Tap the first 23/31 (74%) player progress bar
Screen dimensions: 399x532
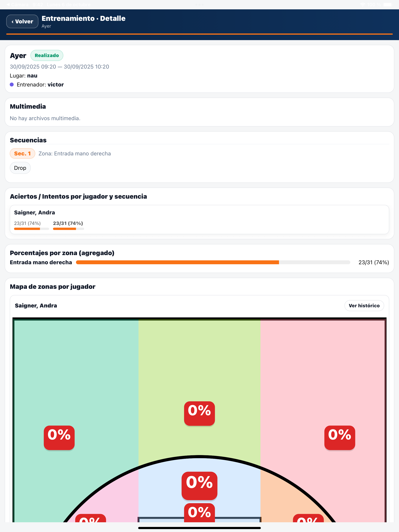[32, 229]
